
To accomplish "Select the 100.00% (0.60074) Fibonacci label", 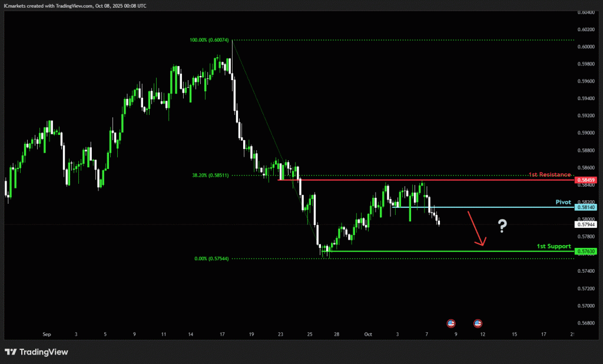I will (210, 40).
